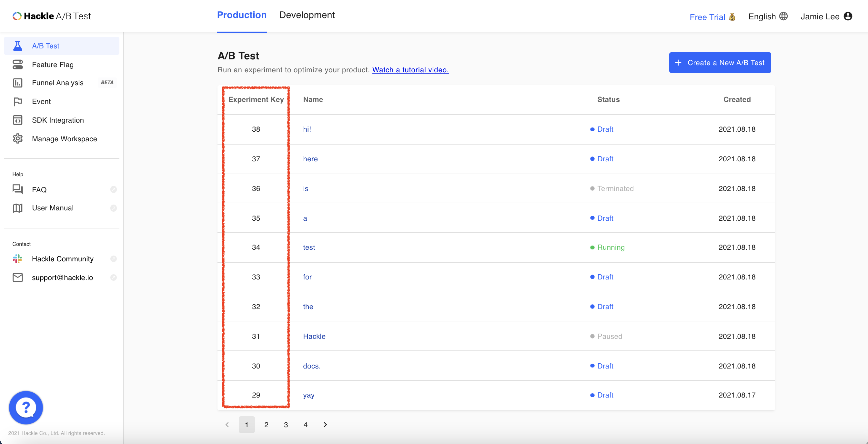The image size is (868, 444).
Task: Go to page 3 of results
Action: click(286, 424)
